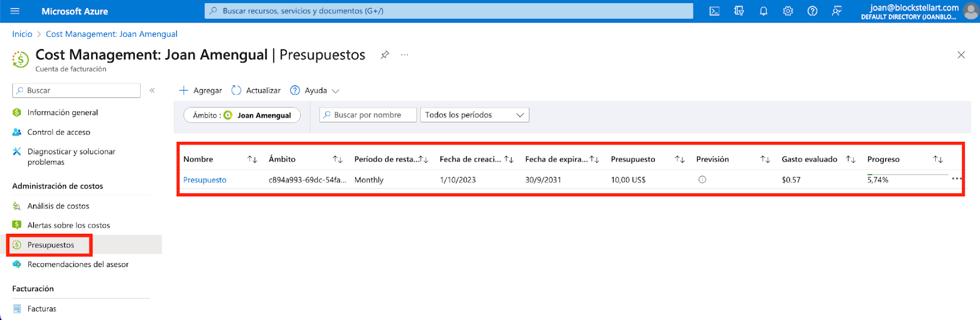Collapse the left navigation menu
Viewport: 980px width, 320px height.
click(152, 91)
